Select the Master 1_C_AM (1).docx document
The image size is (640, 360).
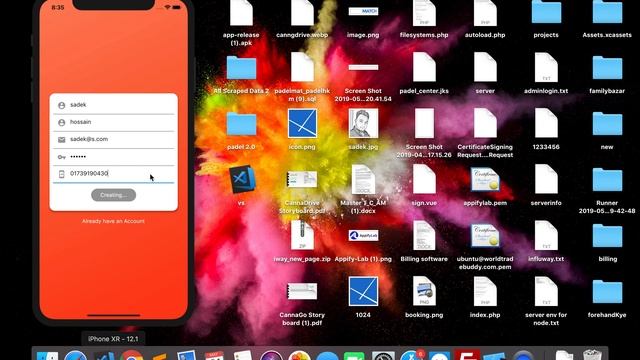pyautogui.click(x=363, y=179)
